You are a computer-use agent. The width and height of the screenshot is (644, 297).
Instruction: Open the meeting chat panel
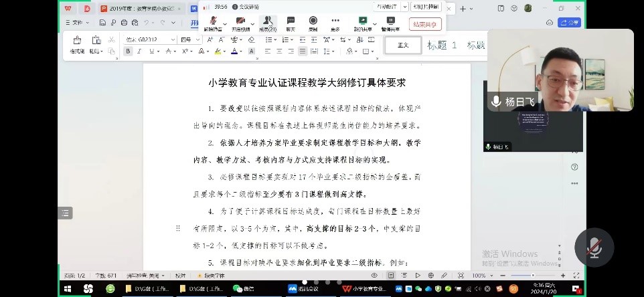tap(291, 23)
